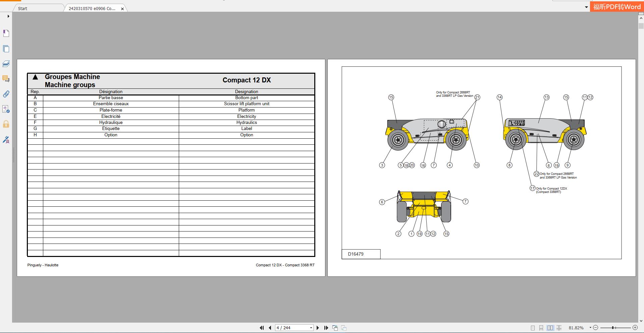Click the 'Désignation' column header
This screenshot has width=644, height=333.
tap(111, 92)
